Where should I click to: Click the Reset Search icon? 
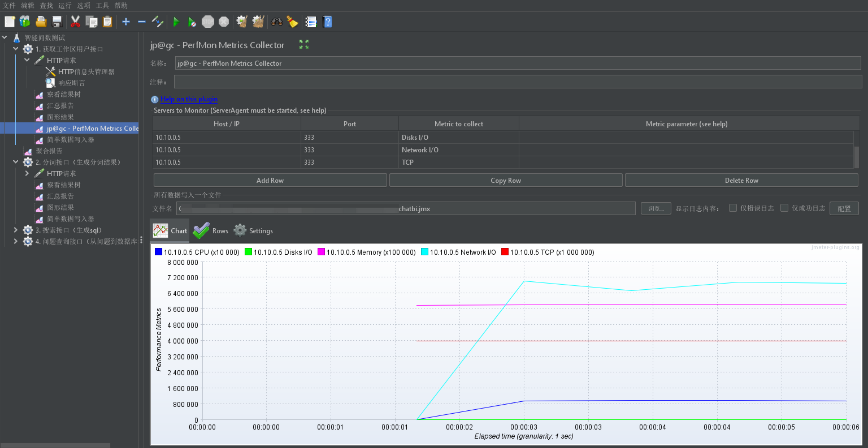292,22
